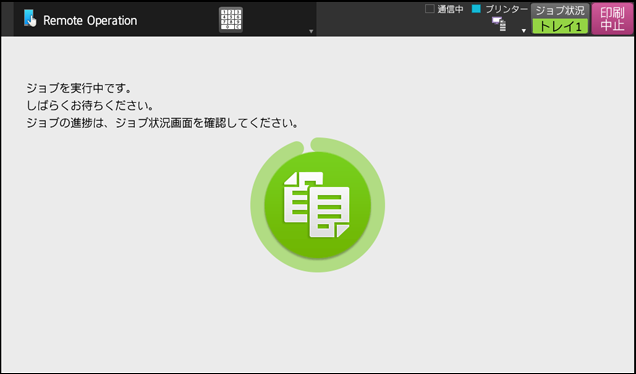This screenshot has width=636, height=374.
Task: Click the text しばらくお待ちください。
Action: pyautogui.click(x=90, y=105)
